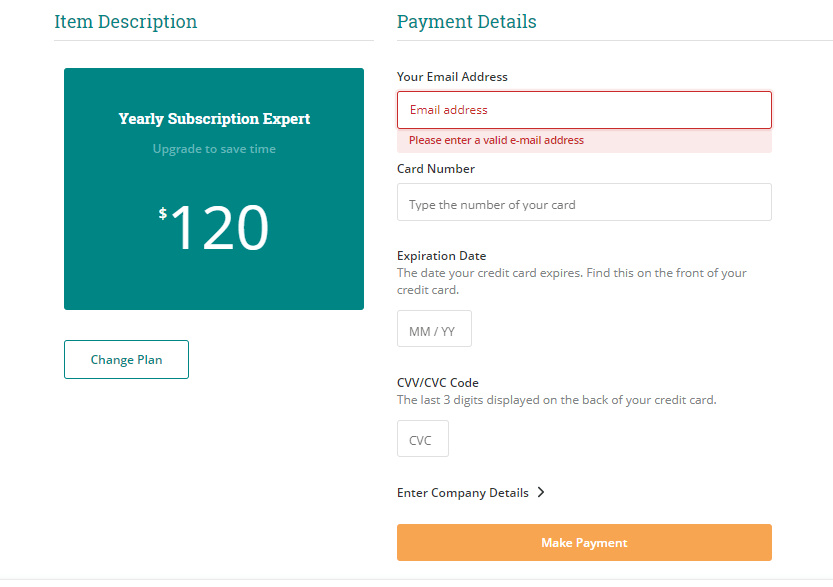The image size is (833, 587).
Task: Click the CVV/CVC Code label
Action: pos(437,382)
